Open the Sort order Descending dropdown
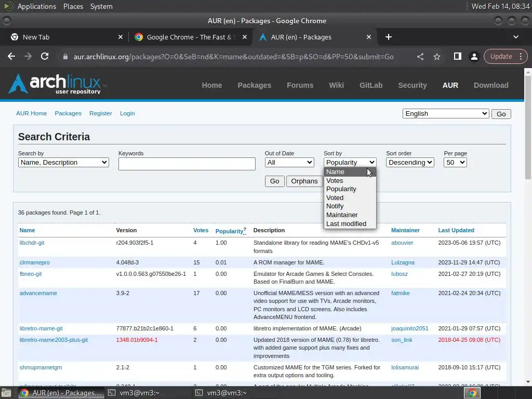The image size is (532, 399). [410, 163]
